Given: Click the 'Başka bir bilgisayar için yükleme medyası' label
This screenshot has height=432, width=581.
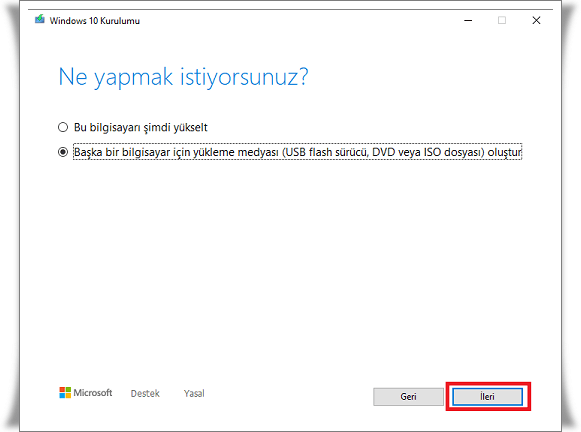Looking at the screenshot, I should coord(298,152).
